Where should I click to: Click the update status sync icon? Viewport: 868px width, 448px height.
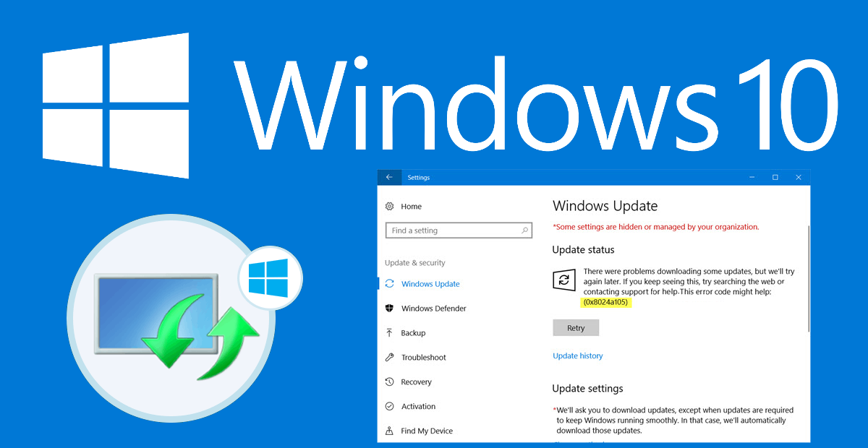click(563, 280)
